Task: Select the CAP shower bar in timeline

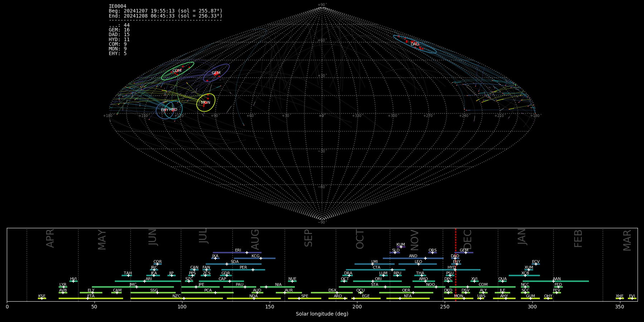Action: 221,281
